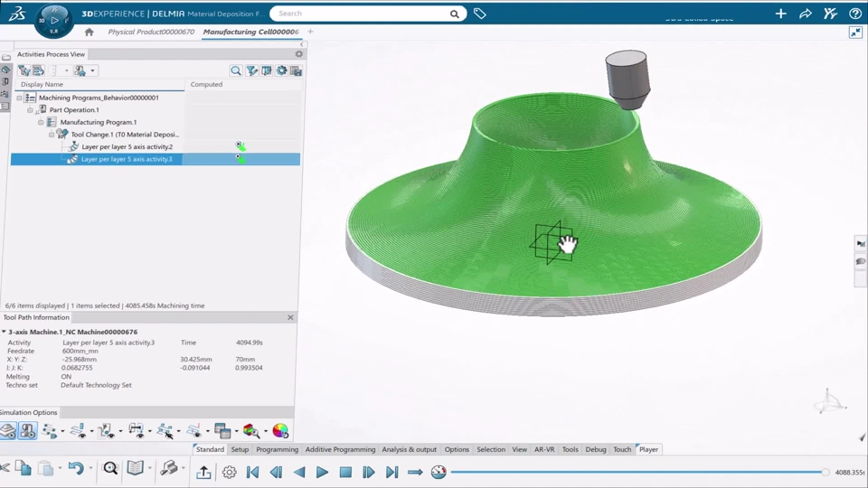
Task: Open dropdown beside the color cube analysis icon
Action: click(266, 431)
